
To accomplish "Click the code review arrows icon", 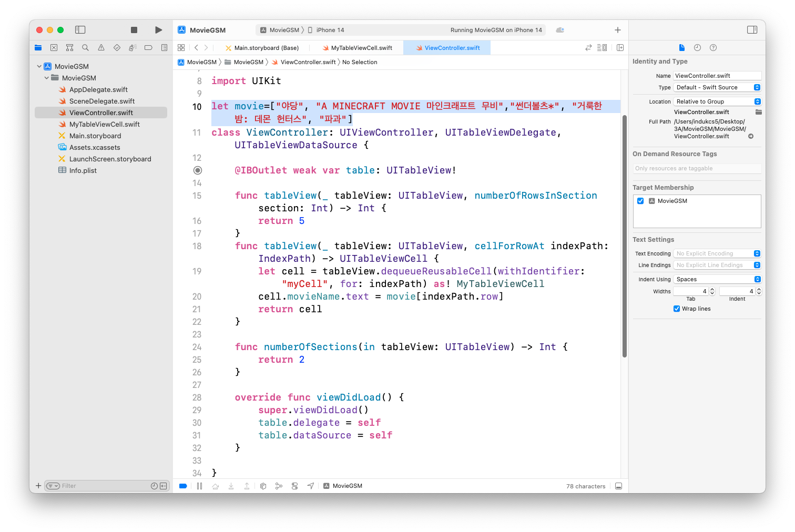I will point(588,48).
